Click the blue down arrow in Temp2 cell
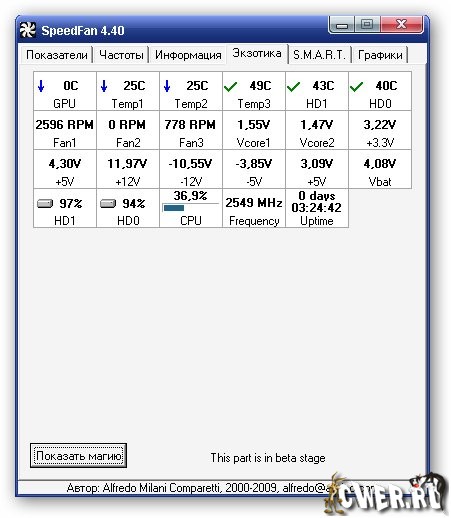 coord(167,86)
